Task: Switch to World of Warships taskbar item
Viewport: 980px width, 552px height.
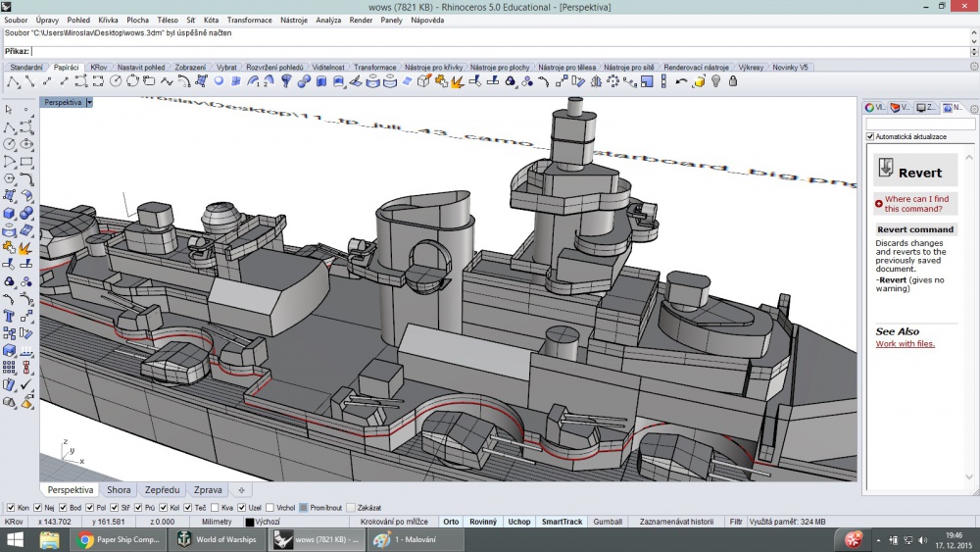Action: coord(218,539)
